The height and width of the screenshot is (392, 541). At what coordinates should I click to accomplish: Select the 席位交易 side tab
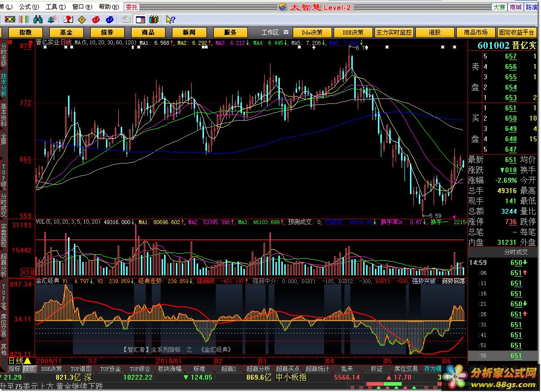point(3,325)
